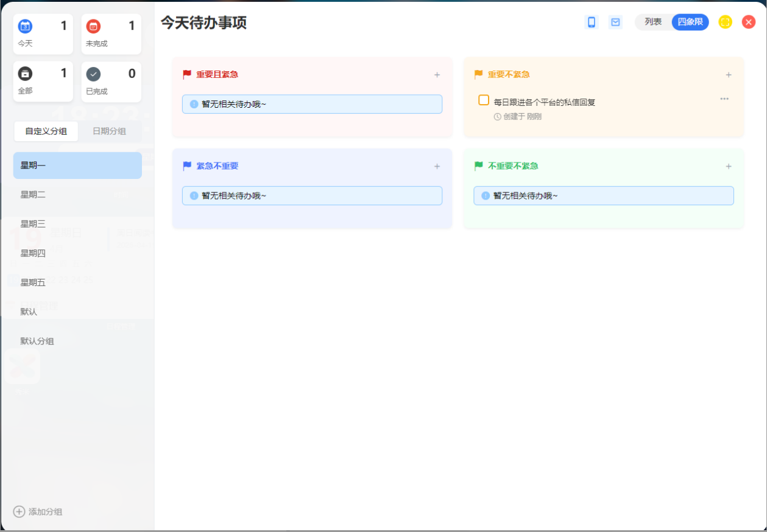
Task: Click the yellow fullscreen icon
Action: tap(725, 22)
